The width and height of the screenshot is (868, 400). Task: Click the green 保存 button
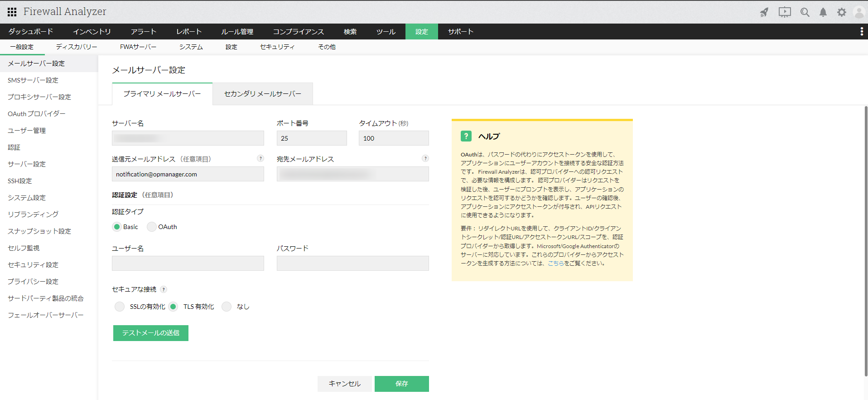pyautogui.click(x=401, y=384)
